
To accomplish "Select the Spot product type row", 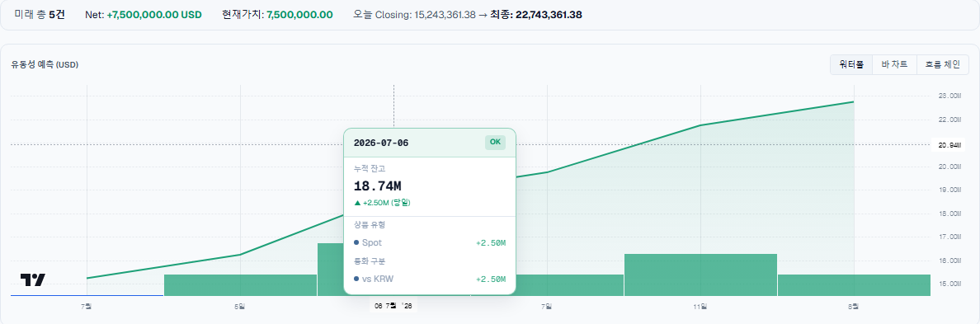I will [x=430, y=243].
